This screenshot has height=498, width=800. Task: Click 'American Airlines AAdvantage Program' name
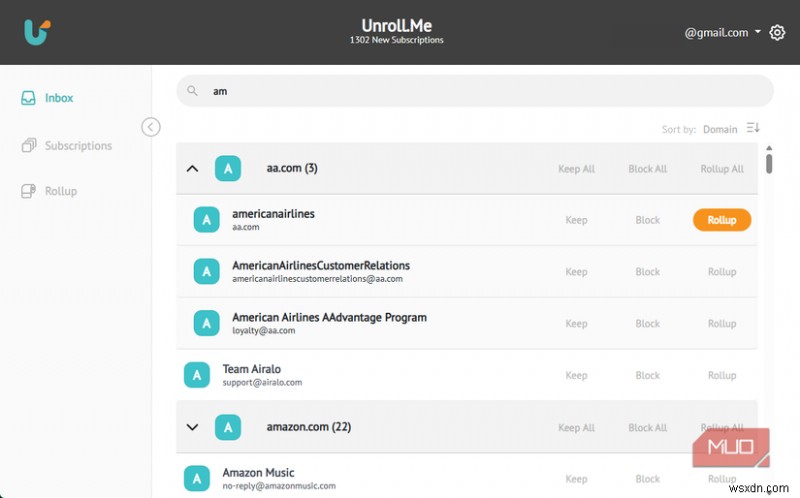tap(330, 317)
